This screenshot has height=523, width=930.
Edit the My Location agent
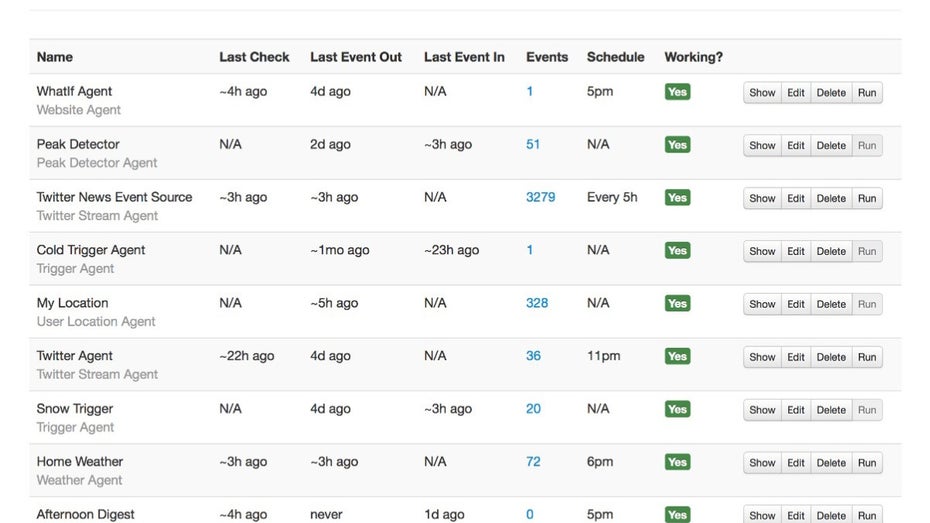[795, 304]
